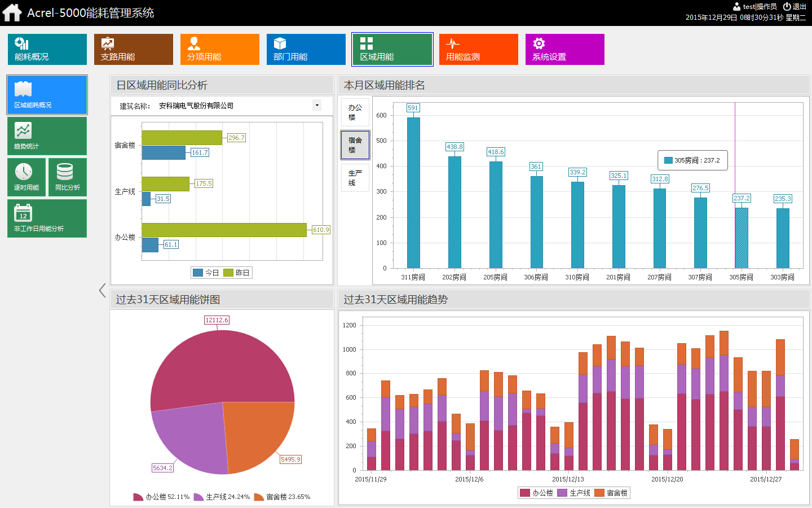Viewport: 812px width, 508px height.
Task: Open the 支路用能 branch energy tile
Action: coord(134,50)
